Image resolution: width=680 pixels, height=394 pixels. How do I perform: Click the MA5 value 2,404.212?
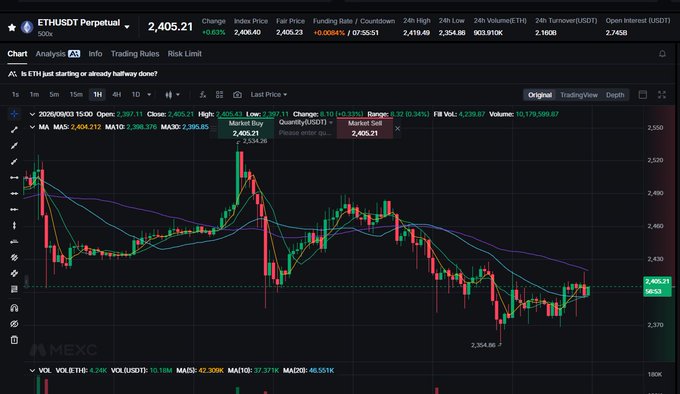pyautogui.click(x=85, y=127)
